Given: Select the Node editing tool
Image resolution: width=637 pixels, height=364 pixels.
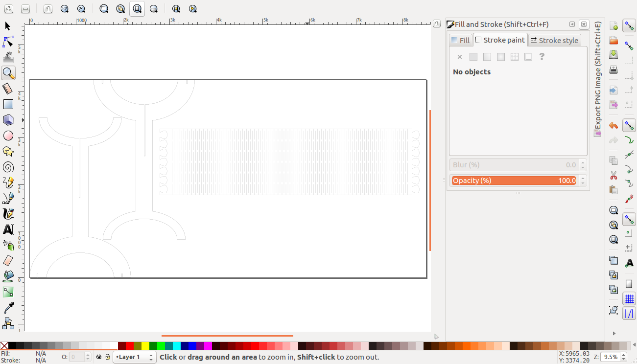Looking at the screenshot, I should [x=8, y=42].
